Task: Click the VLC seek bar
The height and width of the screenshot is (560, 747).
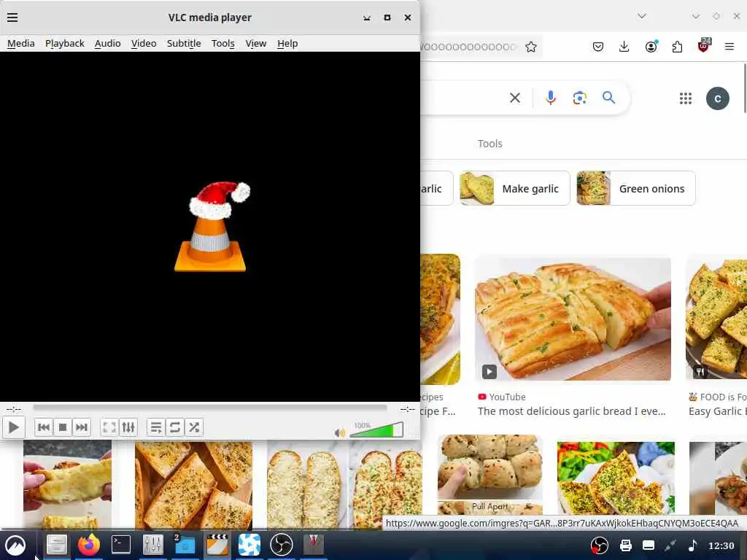Action: [209, 408]
